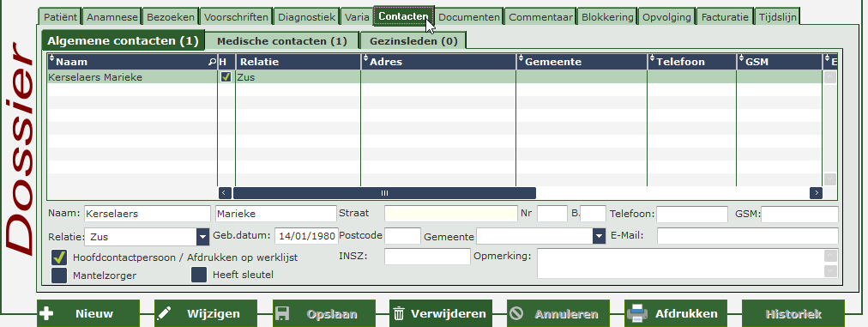Click the floppy disk Opslaan icon
Image resolution: width=868 pixels, height=327 pixels.
click(282, 314)
